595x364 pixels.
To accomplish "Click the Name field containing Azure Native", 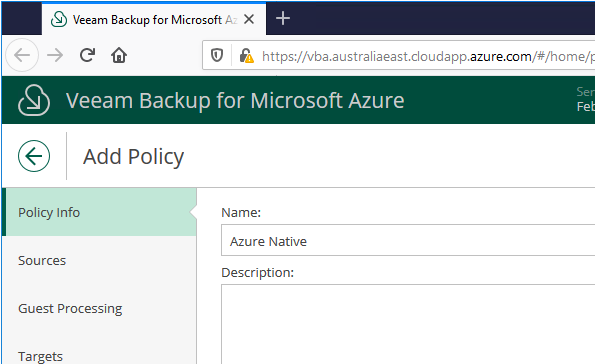I will 408,240.
